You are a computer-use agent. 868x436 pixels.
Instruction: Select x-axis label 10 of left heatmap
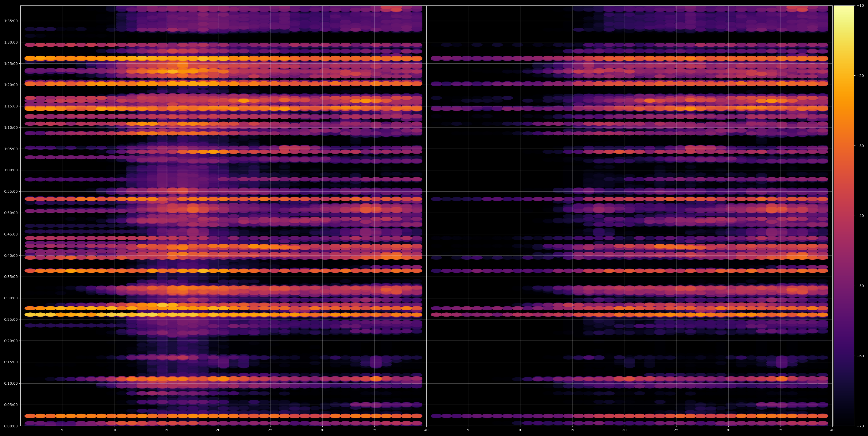[114, 430]
